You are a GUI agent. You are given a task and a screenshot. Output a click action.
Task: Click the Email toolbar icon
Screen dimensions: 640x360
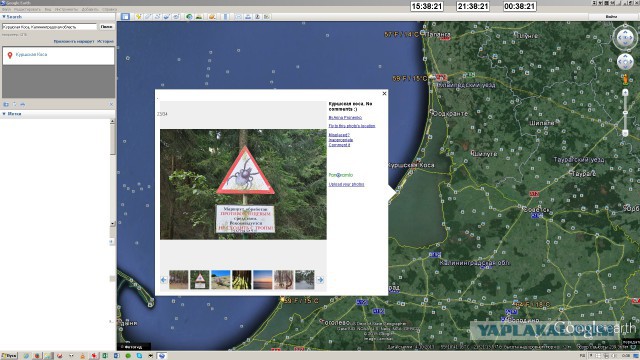click(238, 17)
